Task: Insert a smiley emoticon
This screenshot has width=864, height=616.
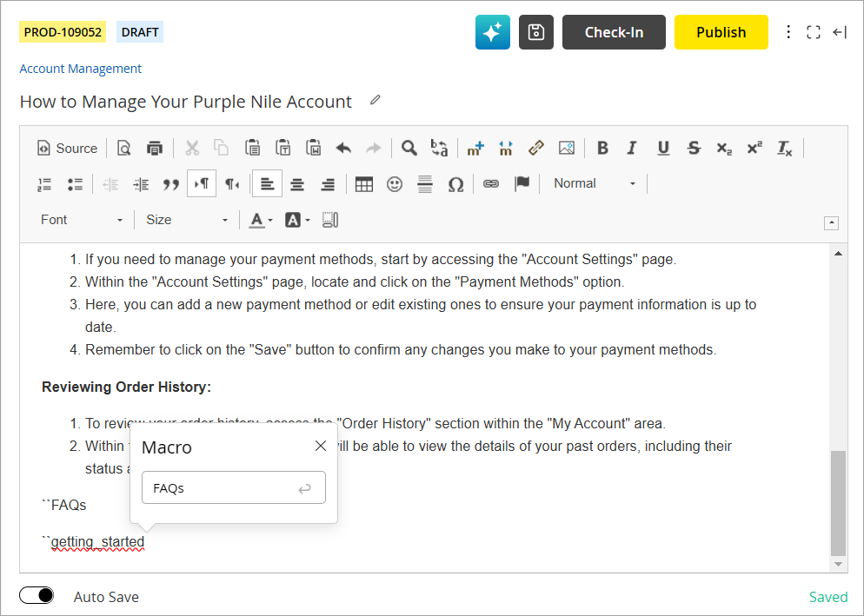Action: (x=395, y=184)
